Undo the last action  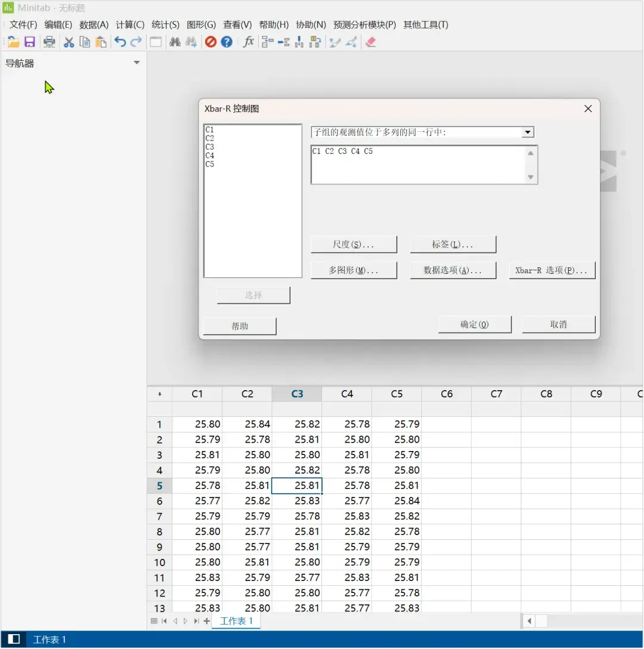[x=120, y=42]
